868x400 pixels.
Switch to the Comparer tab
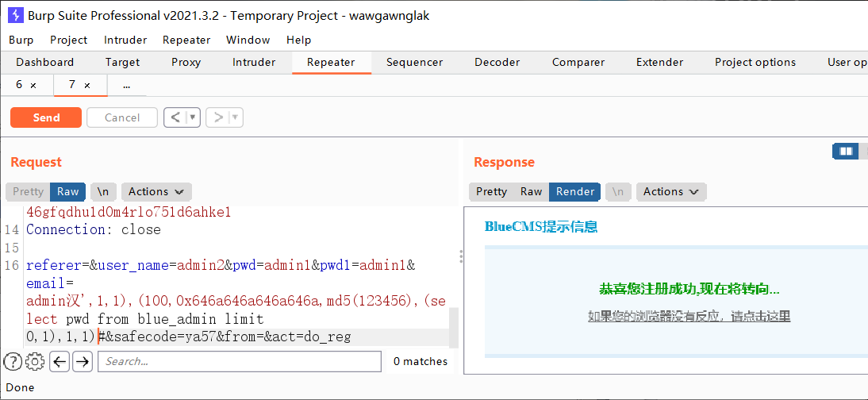point(578,62)
